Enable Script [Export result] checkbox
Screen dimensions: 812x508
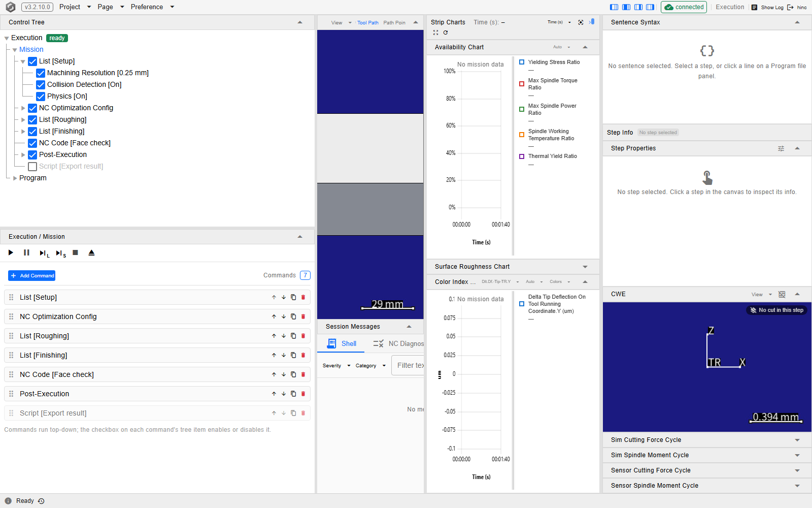(32, 167)
